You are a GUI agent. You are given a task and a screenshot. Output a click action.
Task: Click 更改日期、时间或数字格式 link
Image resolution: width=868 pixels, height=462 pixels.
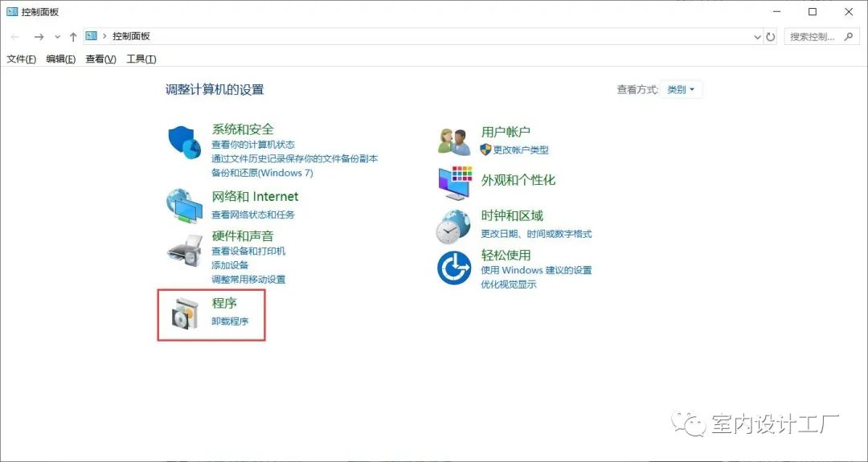tap(536, 234)
